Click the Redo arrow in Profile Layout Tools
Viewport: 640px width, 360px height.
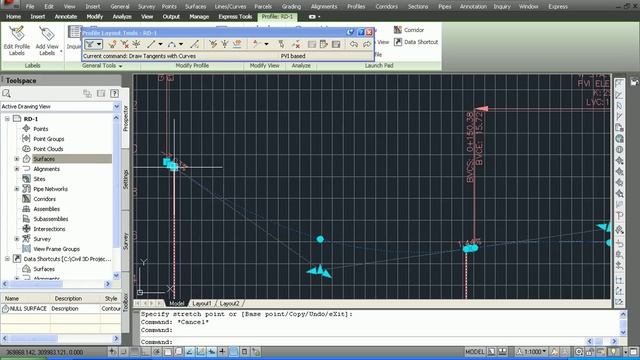click(367, 44)
